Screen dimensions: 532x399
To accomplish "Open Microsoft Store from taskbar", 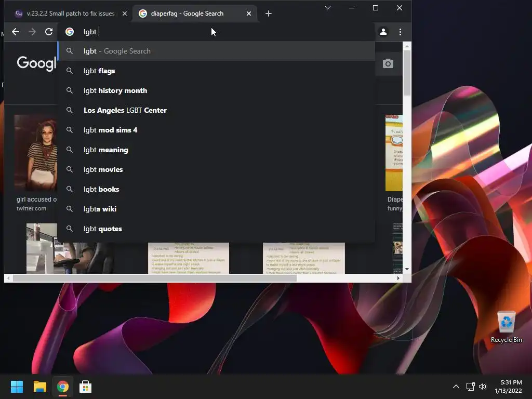I will 85,387.
